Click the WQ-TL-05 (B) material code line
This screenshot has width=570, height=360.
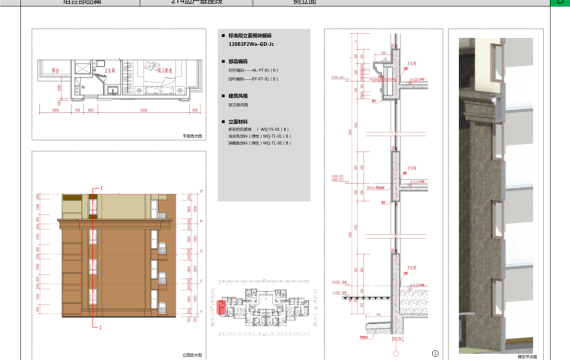260,143
